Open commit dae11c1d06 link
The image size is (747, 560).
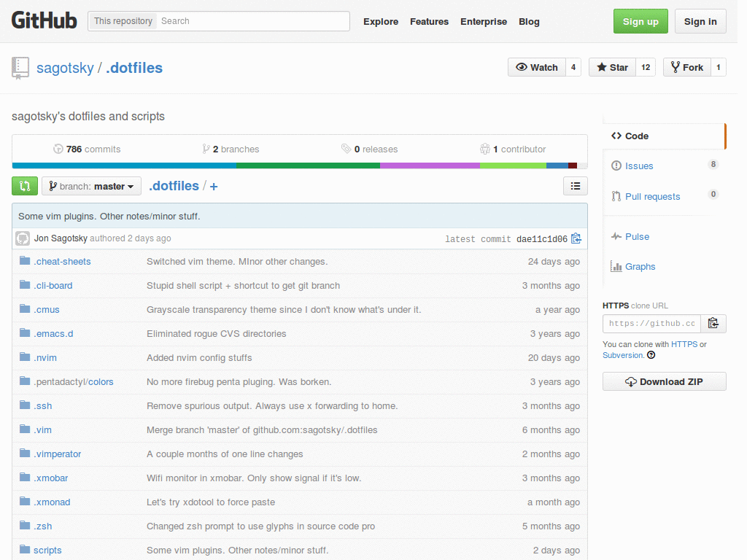[x=542, y=238]
